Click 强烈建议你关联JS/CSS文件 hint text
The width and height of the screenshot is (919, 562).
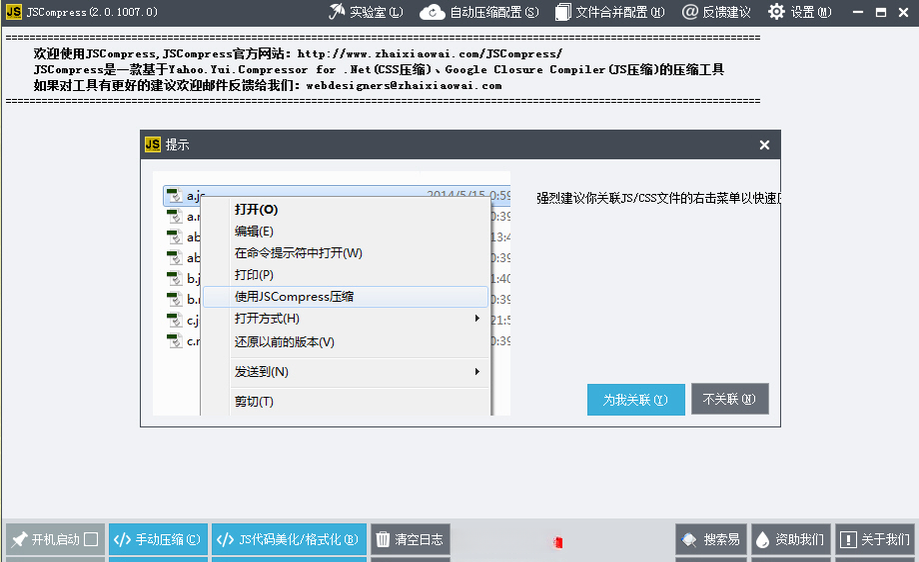coord(658,198)
